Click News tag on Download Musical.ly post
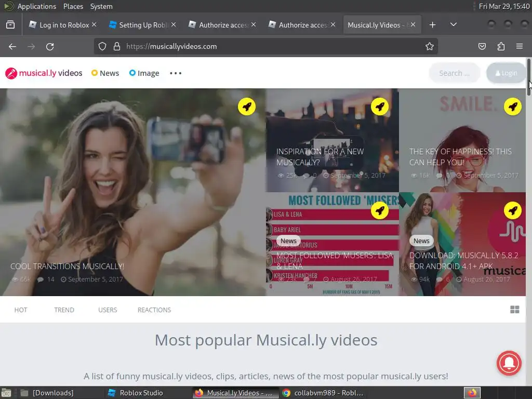 [x=421, y=241]
